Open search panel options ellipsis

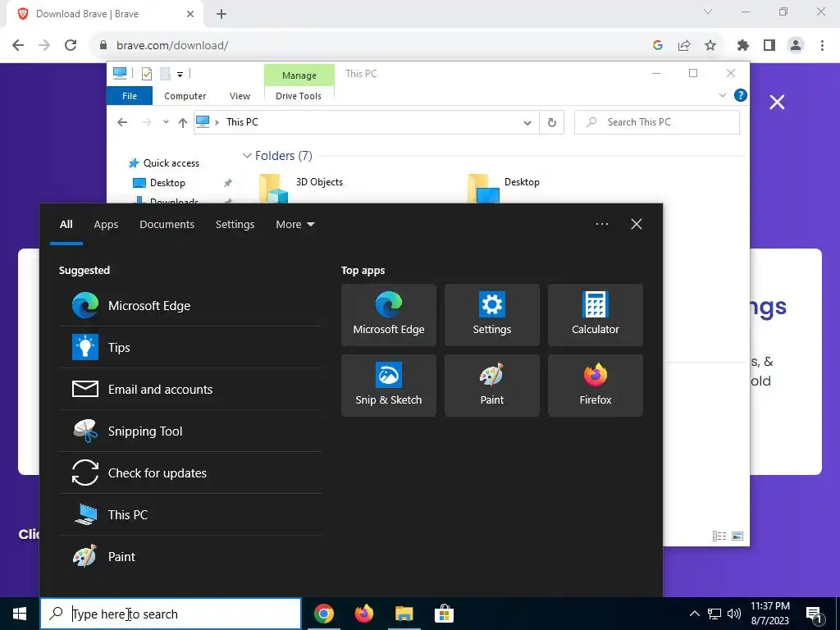click(602, 224)
